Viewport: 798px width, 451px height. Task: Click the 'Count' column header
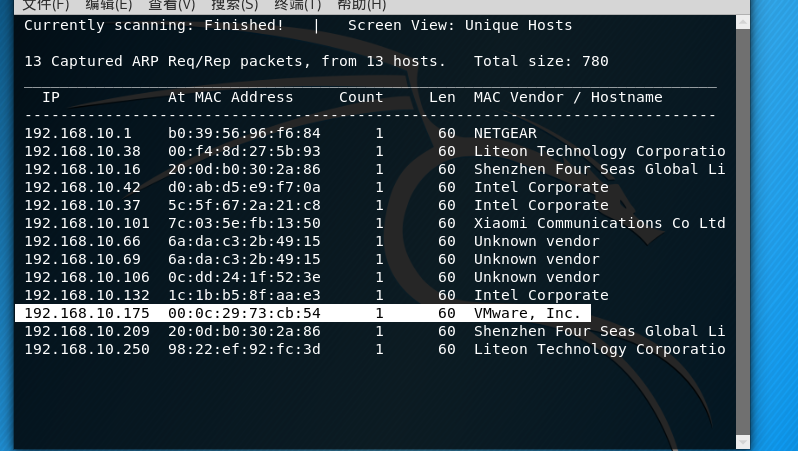(361, 97)
